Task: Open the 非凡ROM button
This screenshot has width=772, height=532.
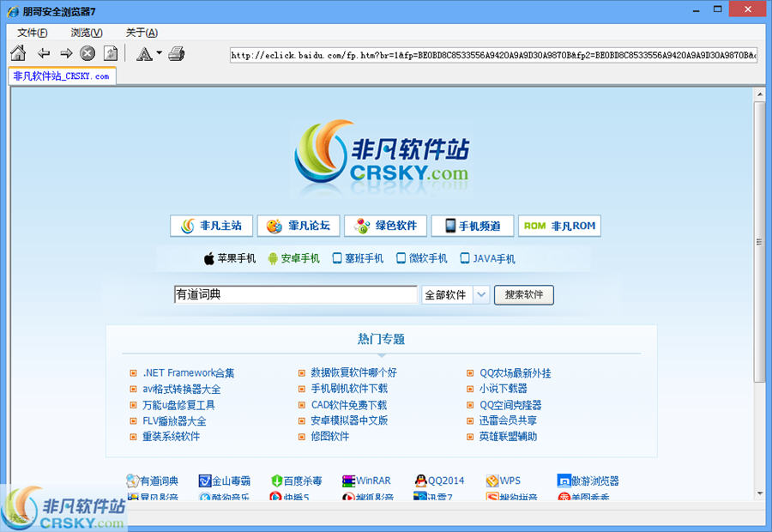Action: pos(559,226)
